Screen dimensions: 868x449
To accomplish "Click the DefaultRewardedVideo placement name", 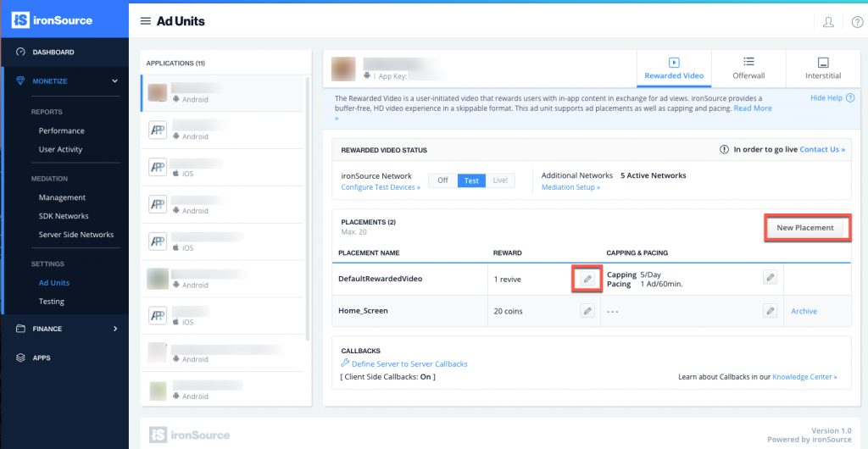I will [381, 279].
